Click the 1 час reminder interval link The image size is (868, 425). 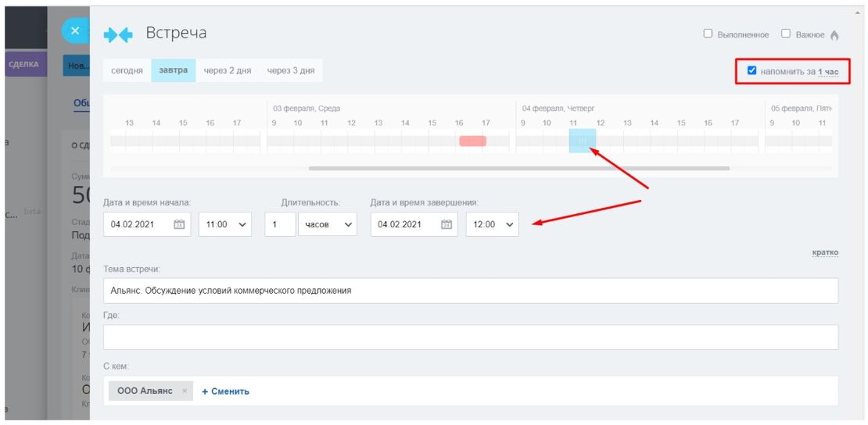pos(828,71)
